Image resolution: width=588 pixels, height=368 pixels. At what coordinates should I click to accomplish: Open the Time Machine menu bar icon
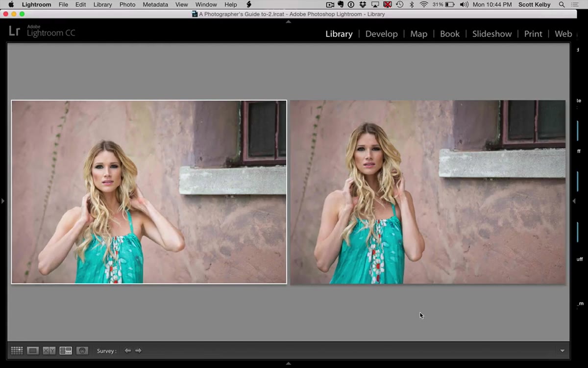pyautogui.click(x=400, y=4)
